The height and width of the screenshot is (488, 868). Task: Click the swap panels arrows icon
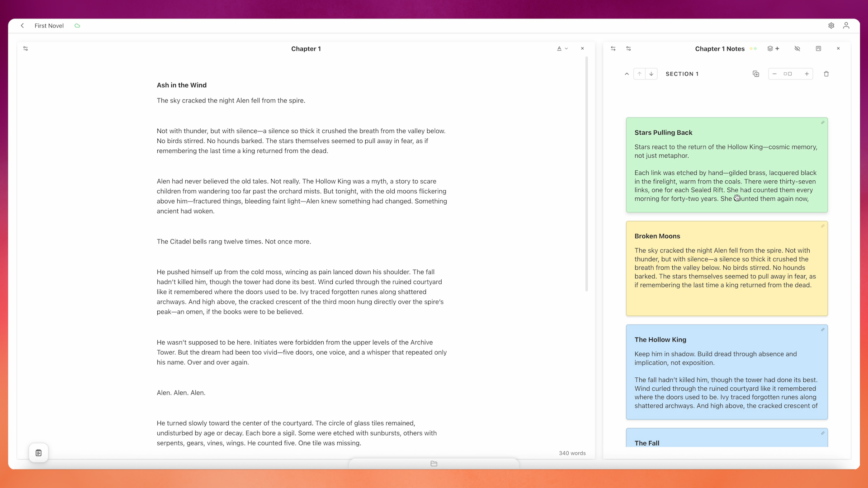(x=613, y=49)
